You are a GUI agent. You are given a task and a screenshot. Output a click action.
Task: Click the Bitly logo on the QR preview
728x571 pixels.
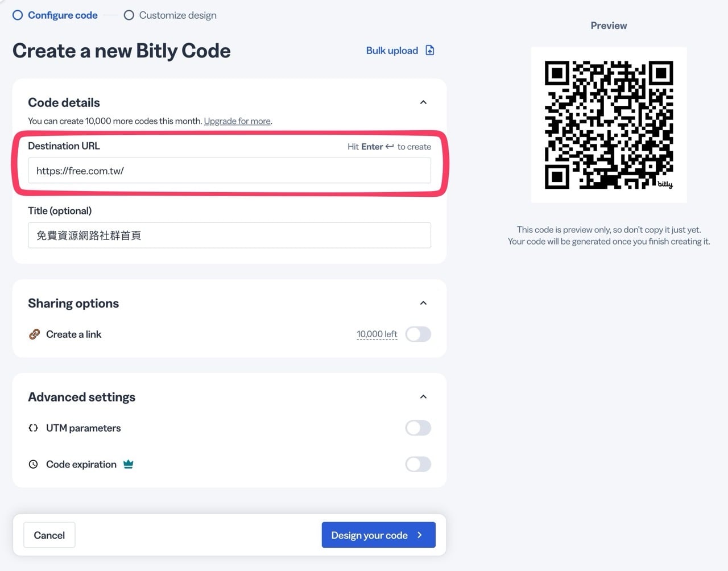point(664,184)
